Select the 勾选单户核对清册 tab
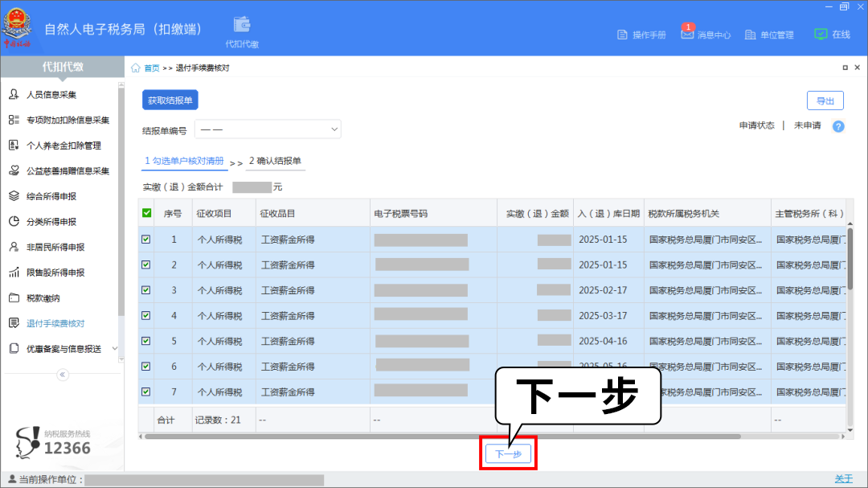The height and width of the screenshot is (488, 868). click(x=183, y=161)
